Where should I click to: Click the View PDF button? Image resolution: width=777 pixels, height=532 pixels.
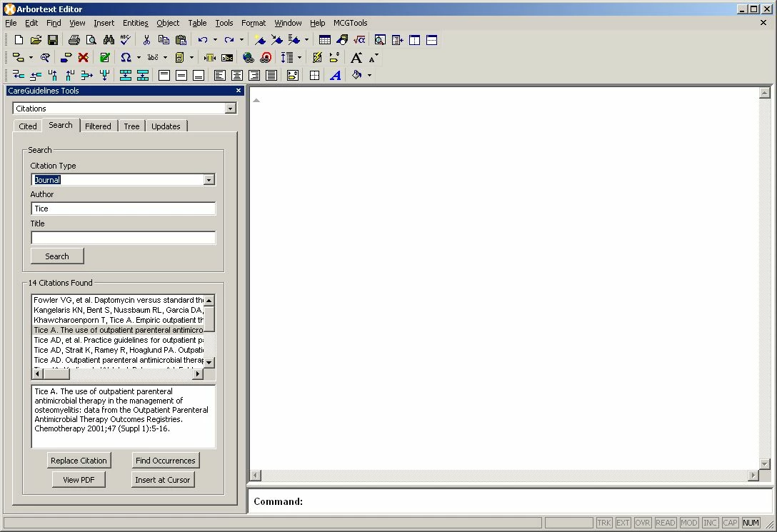(x=79, y=479)
